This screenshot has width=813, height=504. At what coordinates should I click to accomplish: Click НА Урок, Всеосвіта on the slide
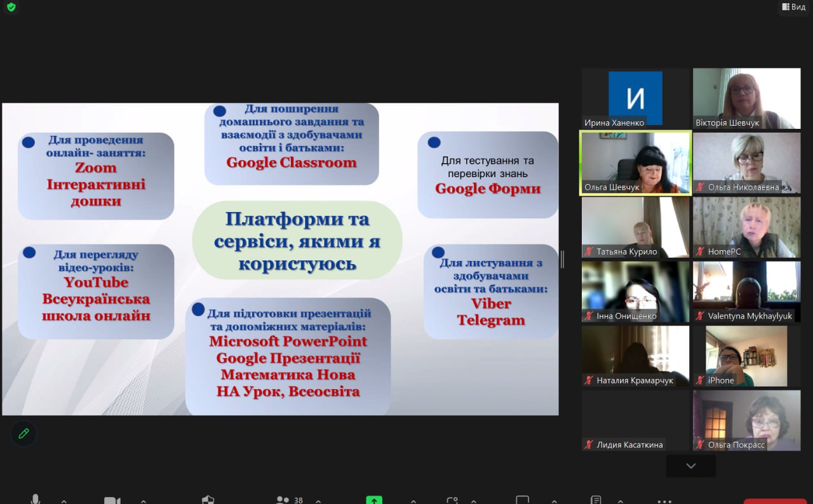[x=288, y=392]
